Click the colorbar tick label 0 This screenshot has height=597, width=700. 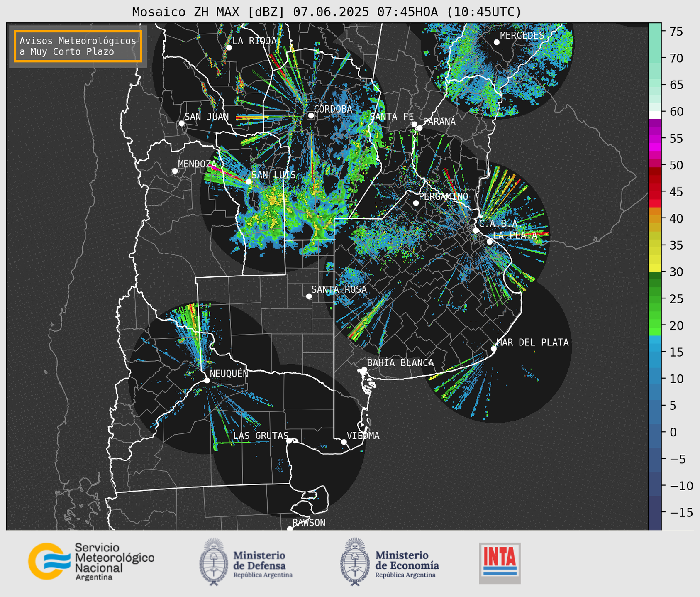coord(673,432)
